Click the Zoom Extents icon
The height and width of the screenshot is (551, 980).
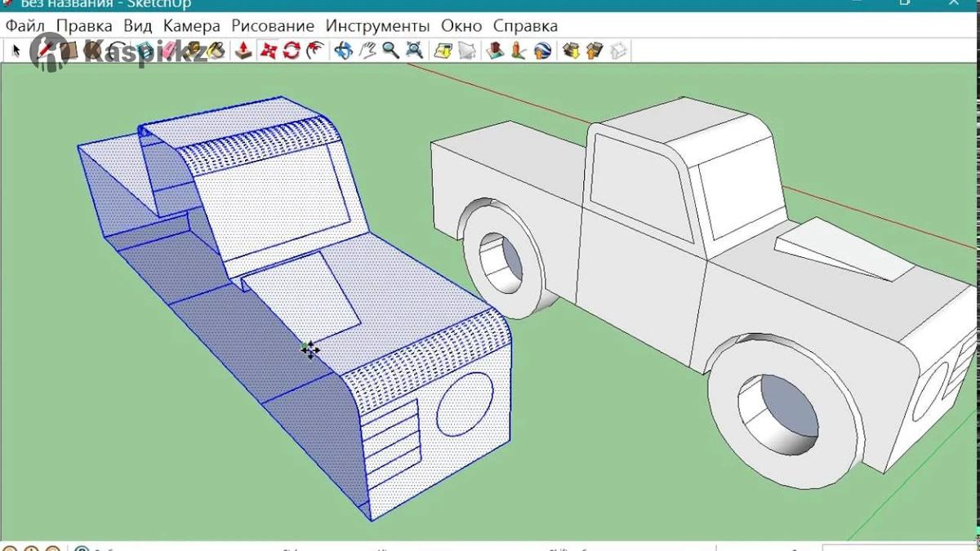(415, 51)
